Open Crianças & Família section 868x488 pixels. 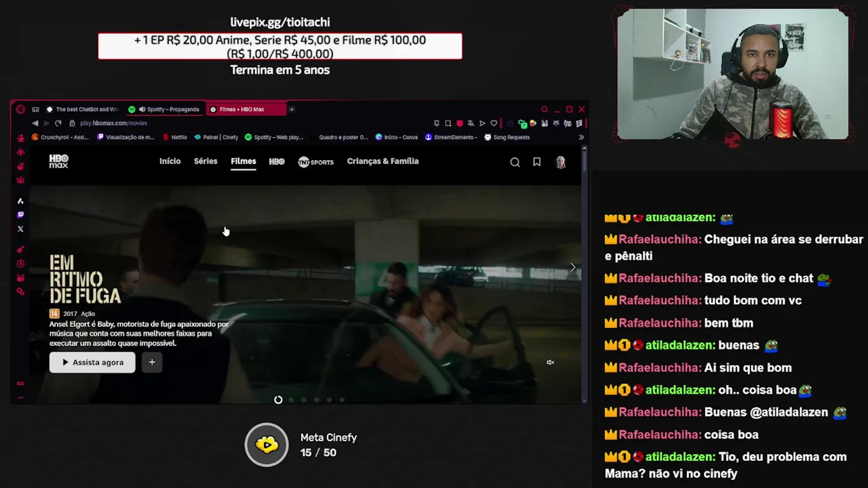[x=382, y=161]
